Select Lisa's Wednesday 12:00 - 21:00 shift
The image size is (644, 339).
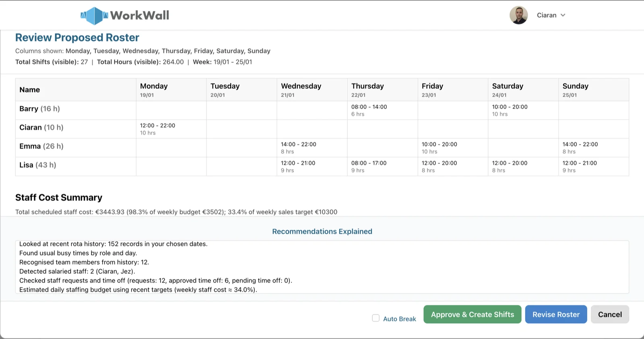coord(312,167)
